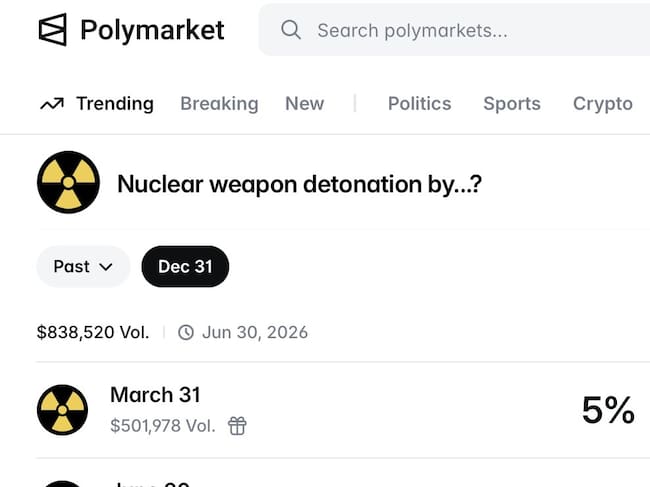Expand the chevron next to Past
650x487 pixels.
point(106,267)
